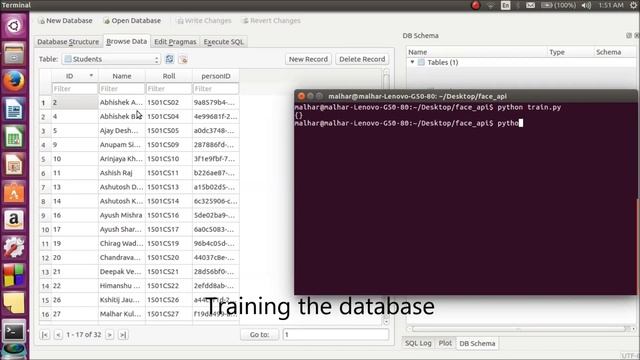
Task: Select the cell 'Ashish Raj'
Action: (x=122, y=173)
